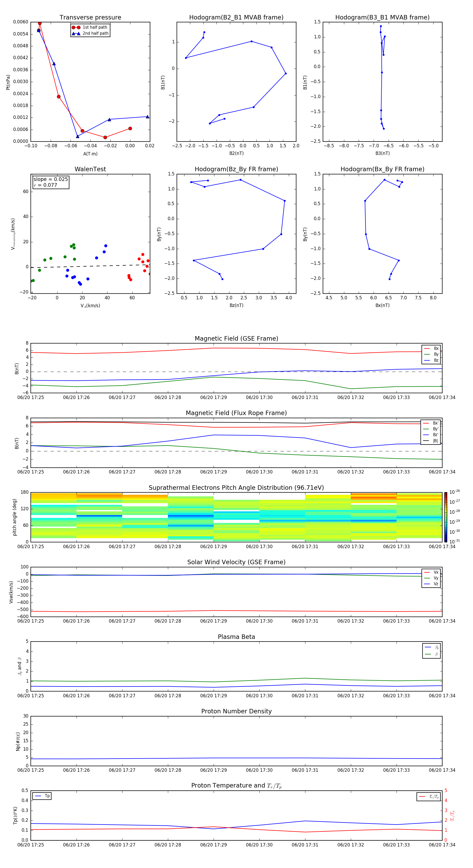
Task: Select the "WalenTest" plot title
Action: pyautogui.click(x=90, y=169)
